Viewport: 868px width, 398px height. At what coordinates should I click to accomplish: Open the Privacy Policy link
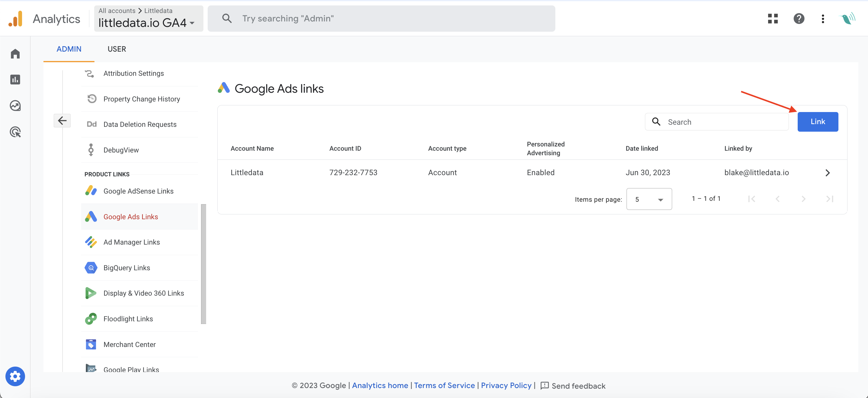point(506,385)
